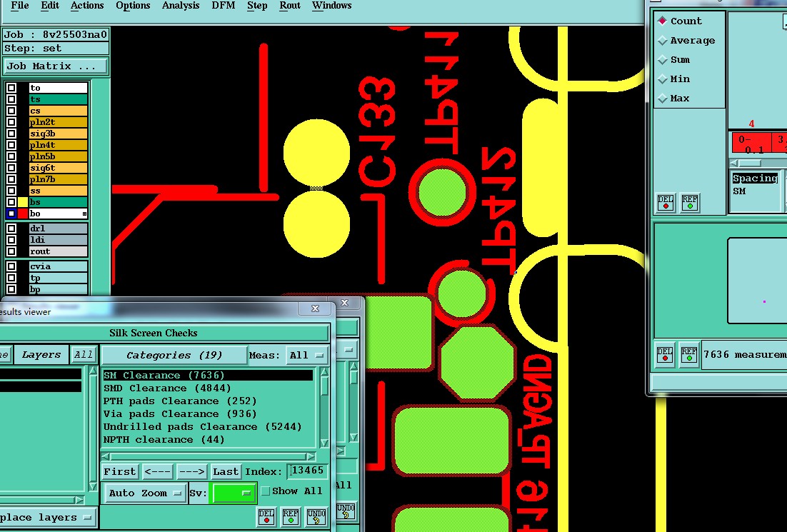Open the Options menu
787x532 pixels.
(133, 6)
